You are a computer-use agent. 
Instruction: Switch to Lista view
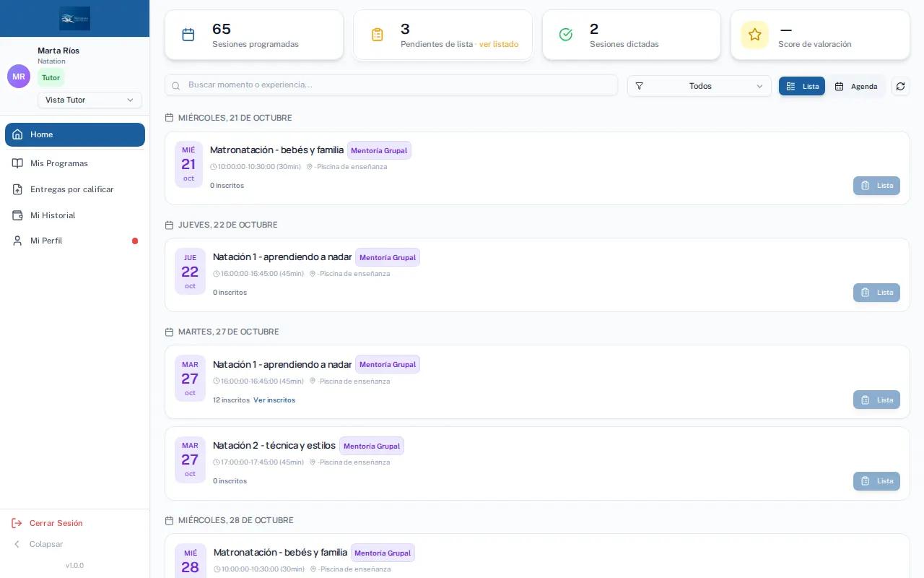pyautogui.click(x=802, y=86)
